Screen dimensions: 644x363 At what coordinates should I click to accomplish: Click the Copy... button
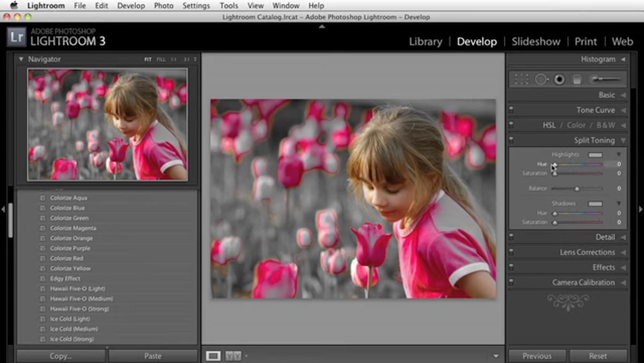click(x=61, y=356)
